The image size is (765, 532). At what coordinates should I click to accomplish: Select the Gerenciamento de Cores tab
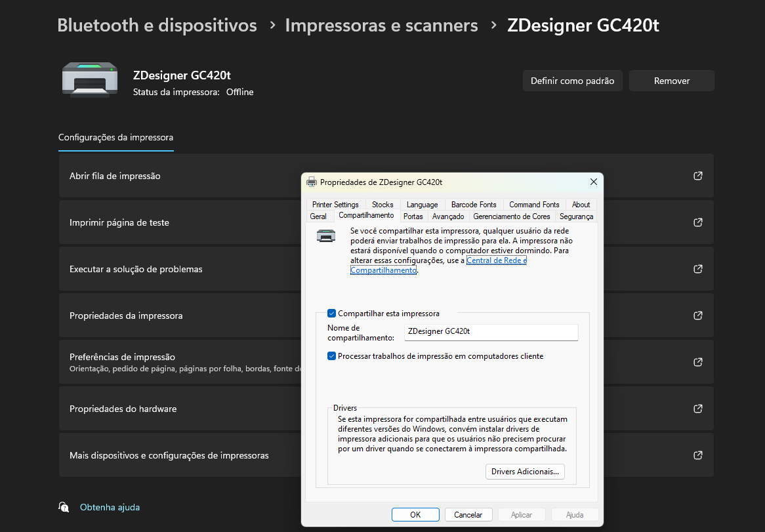pos(512,216)
